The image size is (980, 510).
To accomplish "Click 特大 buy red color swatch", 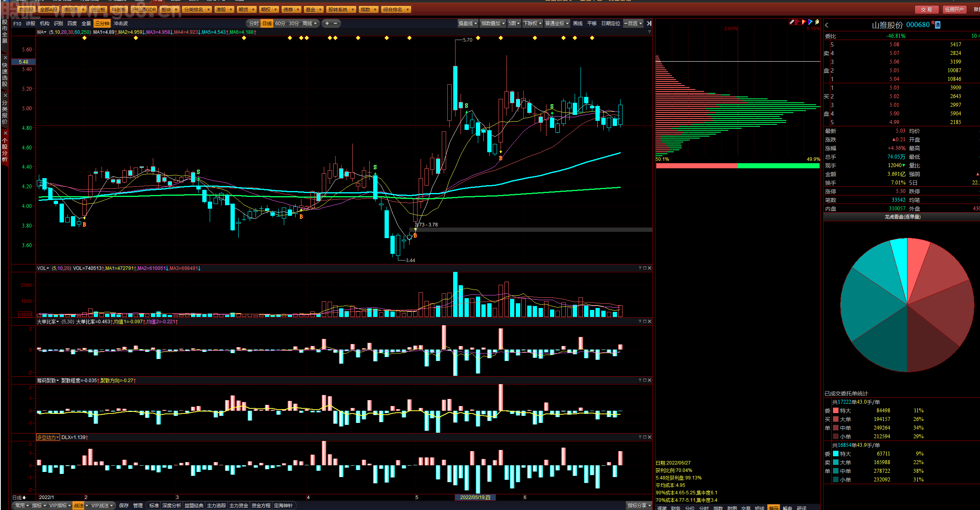I will (836, 410).
